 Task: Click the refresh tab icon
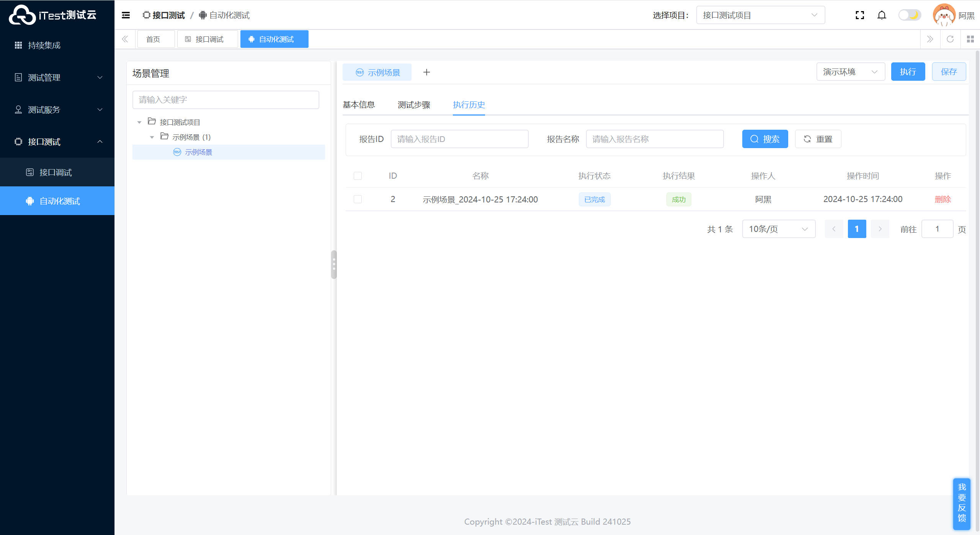click(950, 39)
